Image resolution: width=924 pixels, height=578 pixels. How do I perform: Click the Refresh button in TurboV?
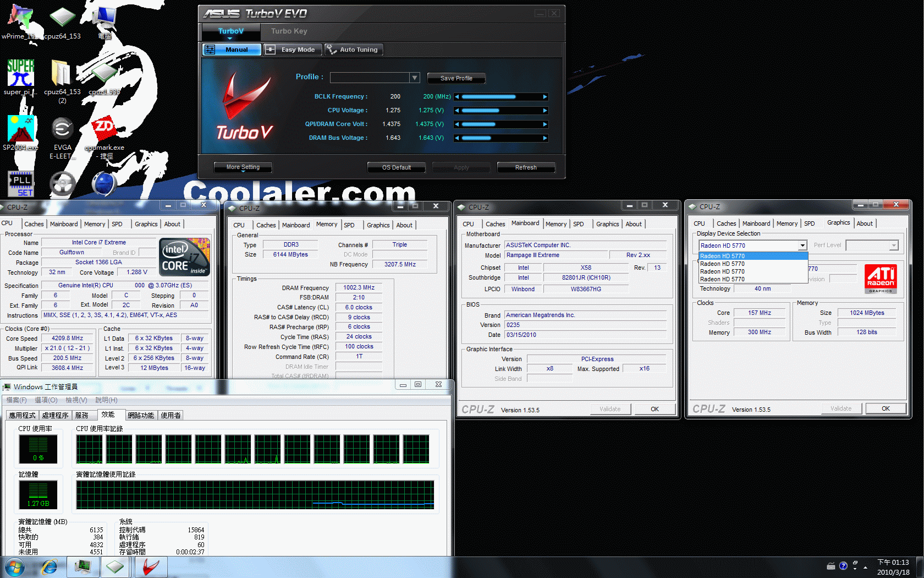point(526,167)
